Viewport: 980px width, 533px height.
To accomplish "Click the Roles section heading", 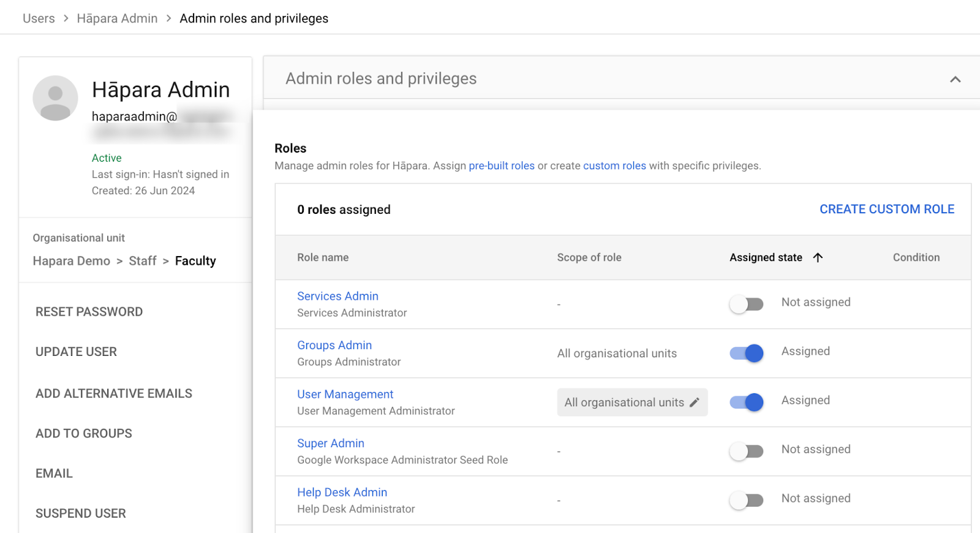I will (x=290, y=148).
